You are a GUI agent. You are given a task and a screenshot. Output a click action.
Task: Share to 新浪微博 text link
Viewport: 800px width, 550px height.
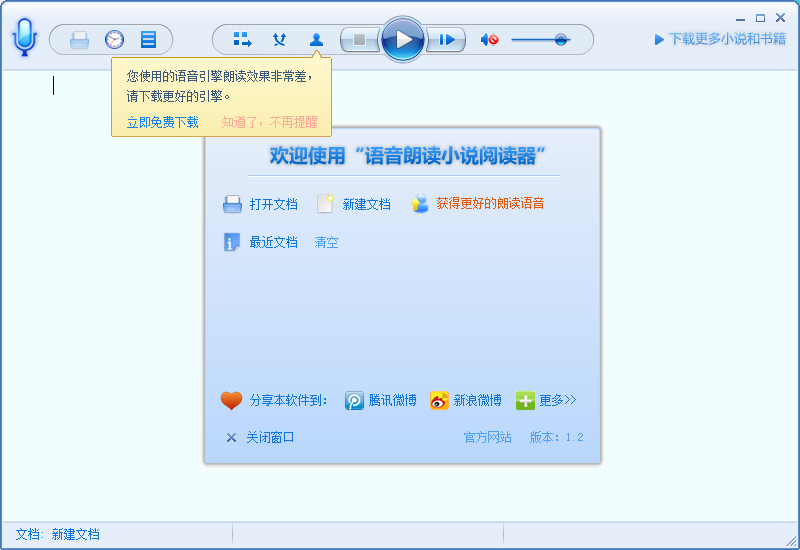[x=477, y=400]
